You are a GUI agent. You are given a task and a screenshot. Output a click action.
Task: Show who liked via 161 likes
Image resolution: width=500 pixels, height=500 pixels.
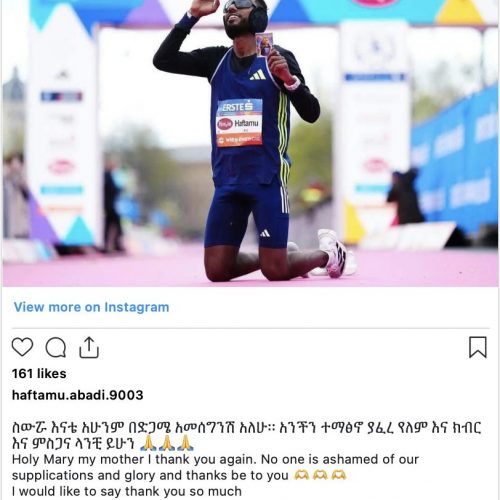coord(39,374)
